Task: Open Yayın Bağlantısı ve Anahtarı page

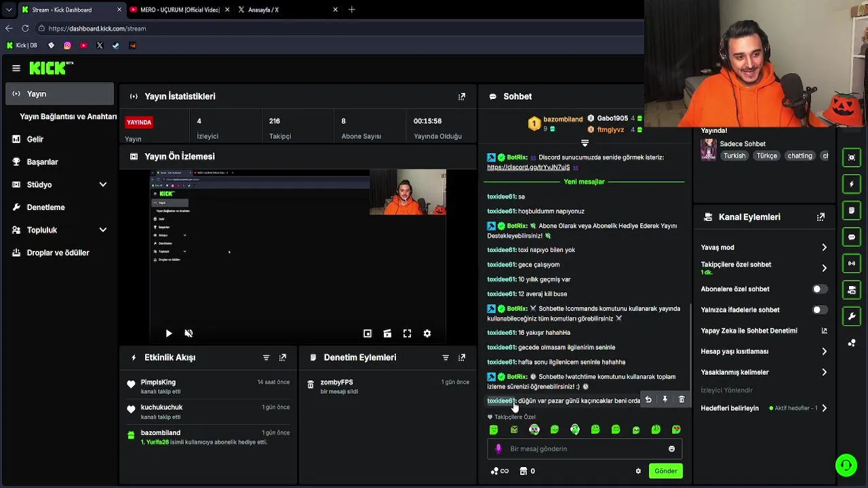Action: [68, 117]
